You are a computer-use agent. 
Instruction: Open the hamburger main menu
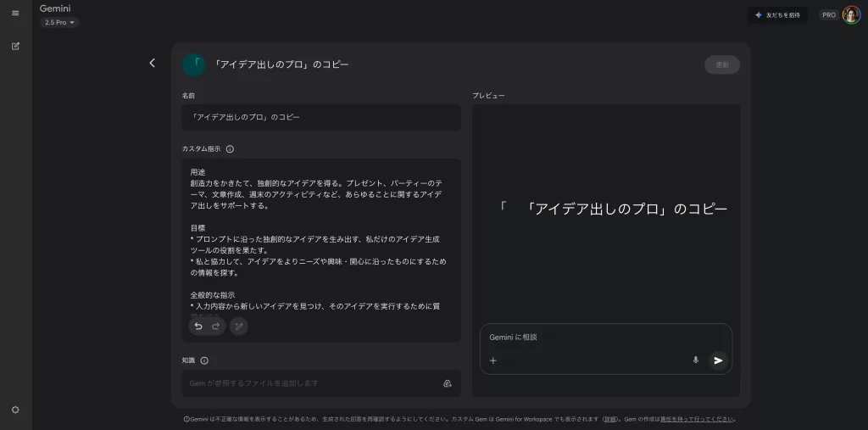[x=15, y=13]
